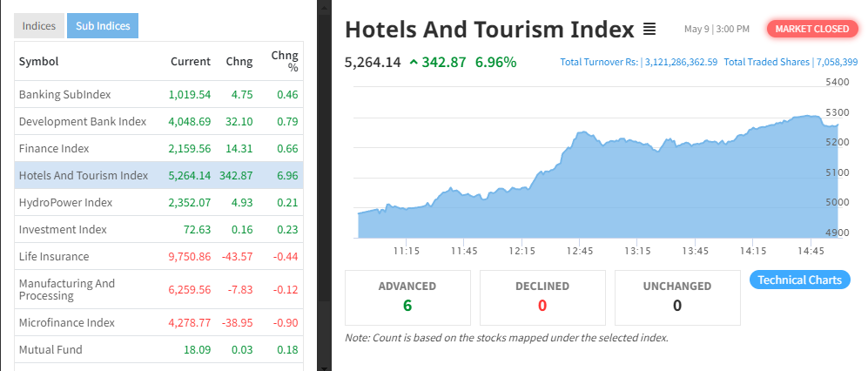This screenshot has width=868, height=371.
Task: Select Development Bank Index row
Action: click(82, 121)
